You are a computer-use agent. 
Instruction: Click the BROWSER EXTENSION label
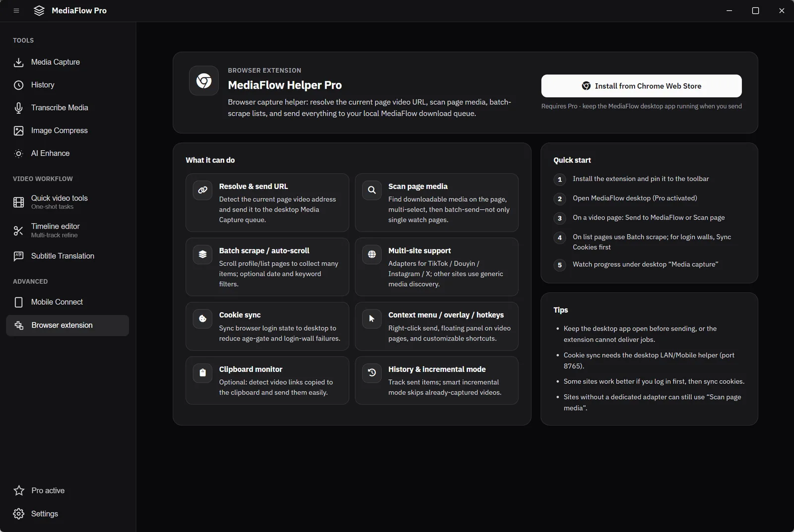click(x=265, y=70)
